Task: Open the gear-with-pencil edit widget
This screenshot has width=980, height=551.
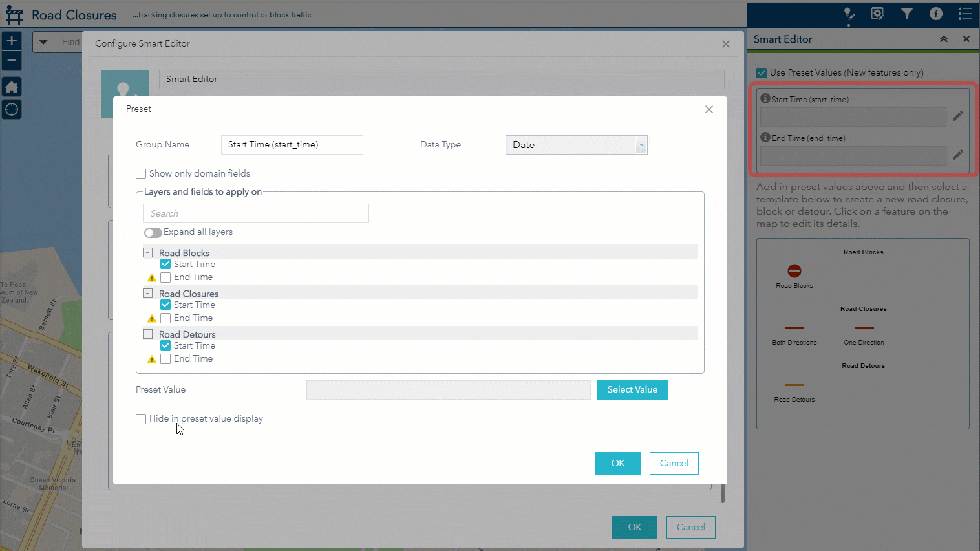Action: [877, 14]
